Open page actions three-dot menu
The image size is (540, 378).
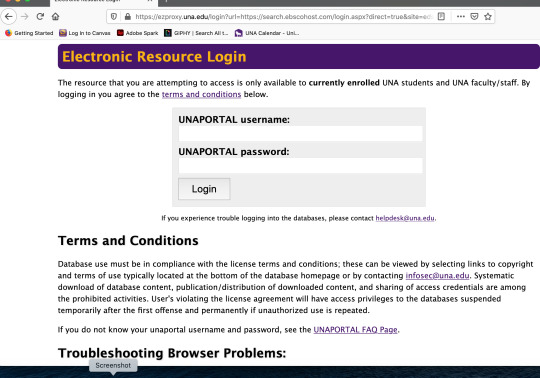click(461, 16)
